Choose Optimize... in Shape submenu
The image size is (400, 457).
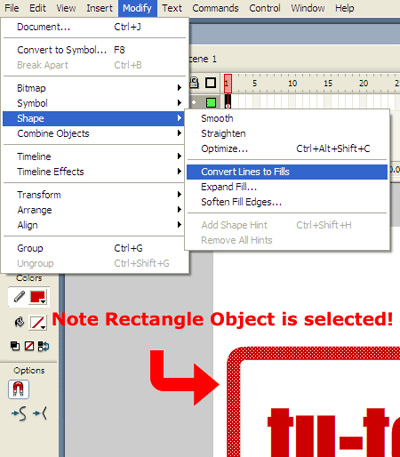[287, 149]
